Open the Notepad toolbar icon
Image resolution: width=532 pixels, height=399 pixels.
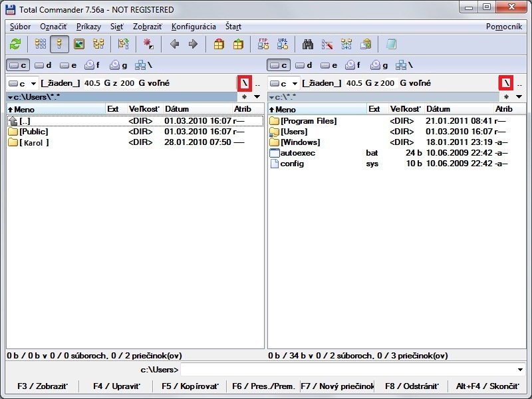pos(391,44)
